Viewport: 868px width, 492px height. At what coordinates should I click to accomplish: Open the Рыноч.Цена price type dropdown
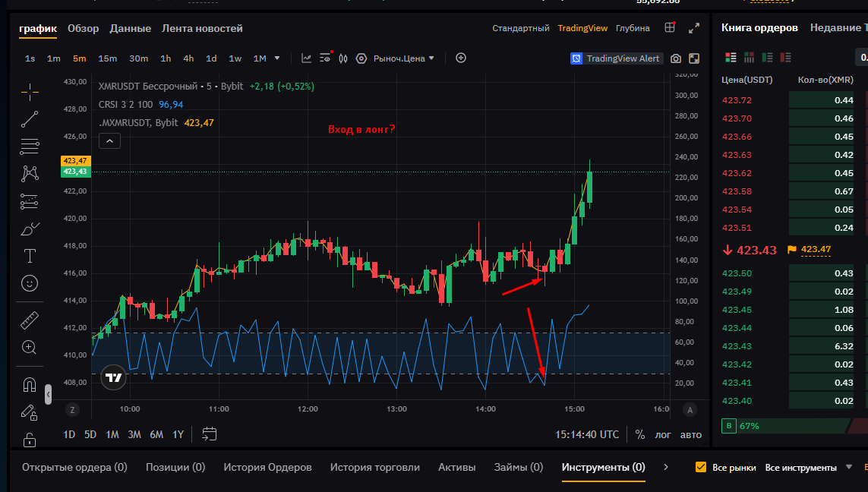pos(403,58)
